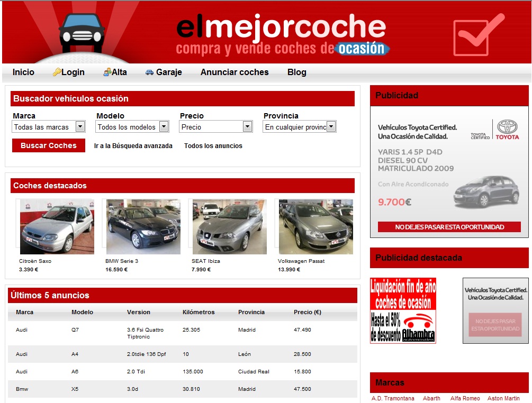Expand the Modelo dropdown 'Todos los modelos'
This screenshot has width=532, height=403.
(132, 127)
